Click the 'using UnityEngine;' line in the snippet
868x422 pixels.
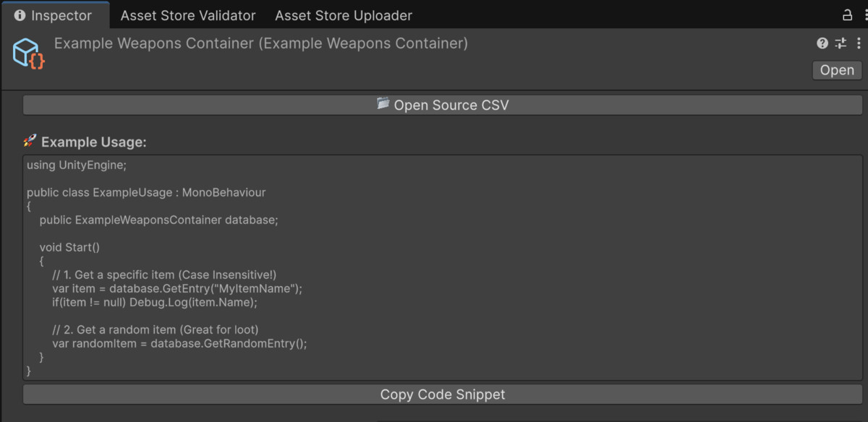click(x=77, y=165)
